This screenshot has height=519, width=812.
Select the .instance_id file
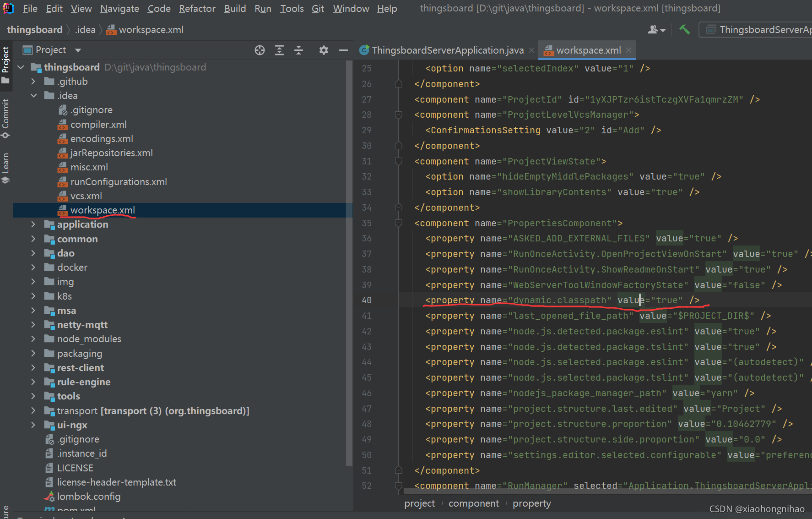pos(81,453)
